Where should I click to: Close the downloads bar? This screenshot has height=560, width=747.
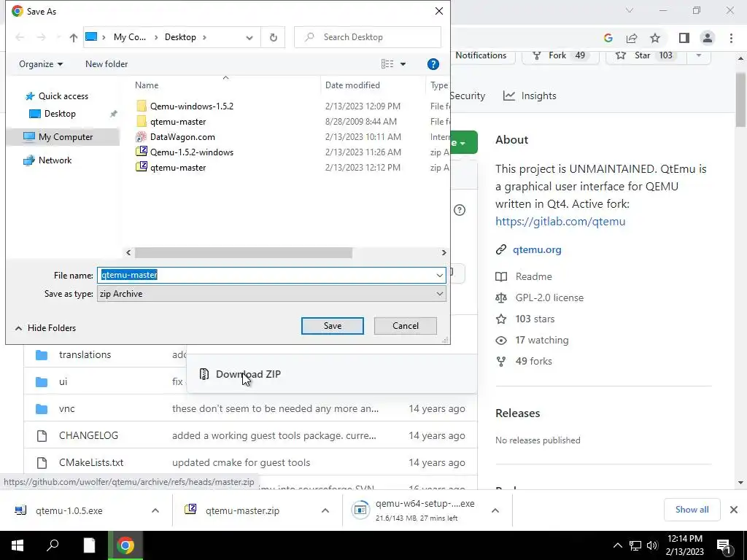734,510
